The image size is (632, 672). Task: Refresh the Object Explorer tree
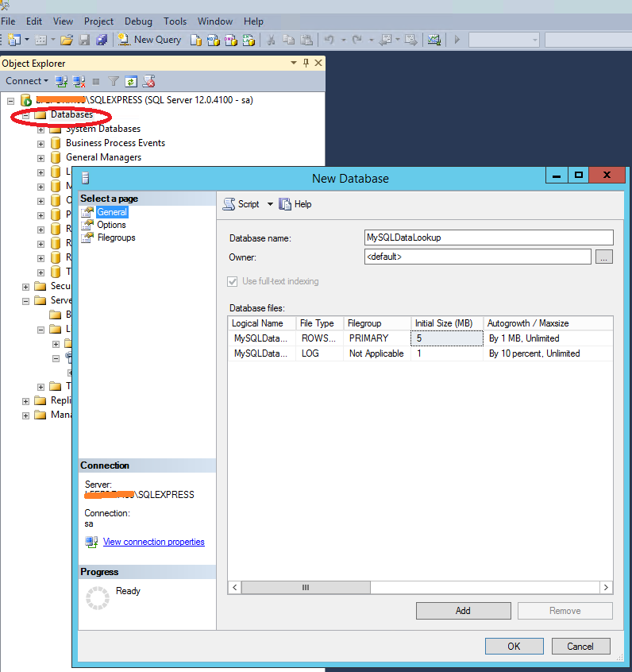click(x=131, y=81)
